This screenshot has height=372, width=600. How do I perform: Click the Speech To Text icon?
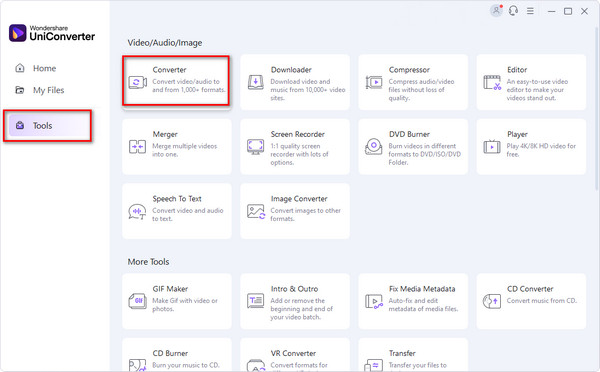coord(137,212)
